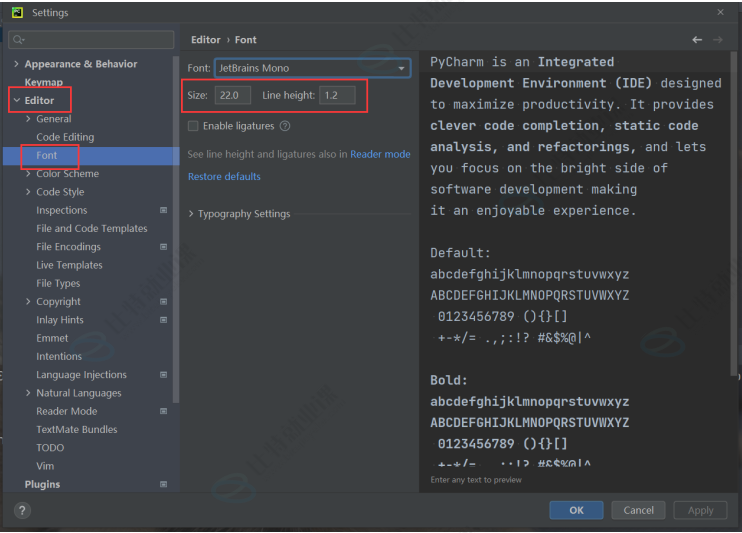742x533 pixels.
Task: Open Live Templates settings
Action: tap(69, 265)
